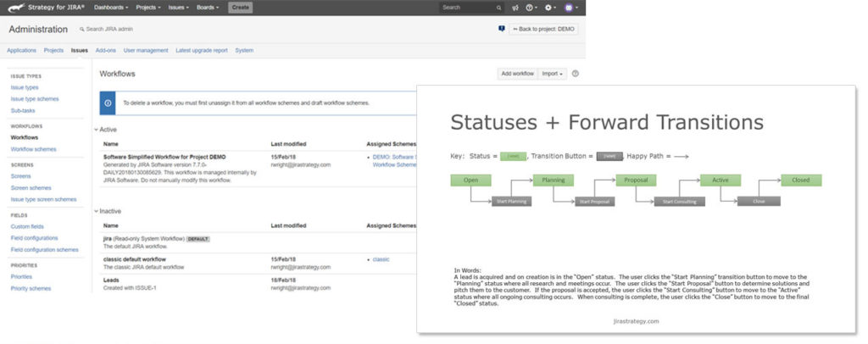This screenshot has width=868, height=344.
Task: Switch to the Projects admin tab
Action: click(53, 50)
